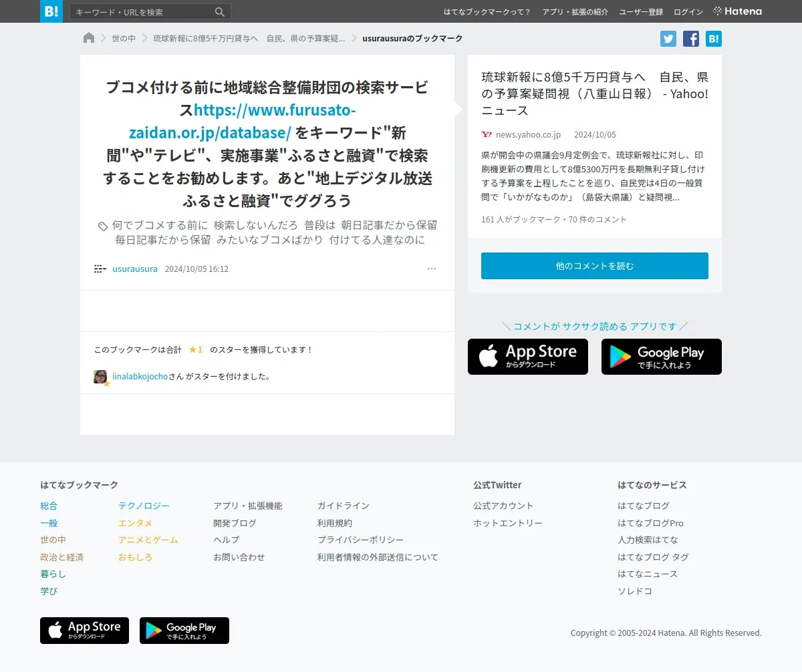Open footer category 政治と経済
The height and width of the screenshot is (672, 802).
click(x=61, y=557)
